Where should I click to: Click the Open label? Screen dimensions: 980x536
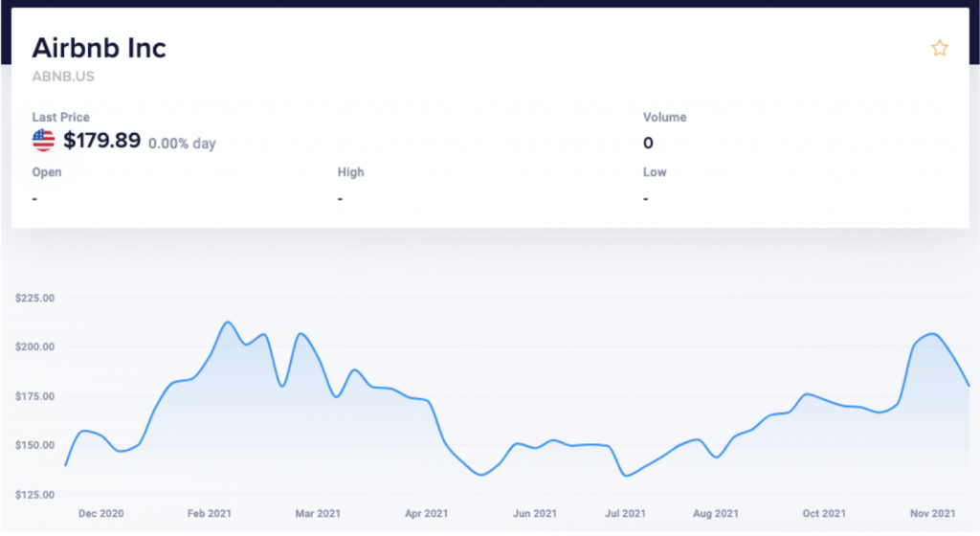coord(47,172)
